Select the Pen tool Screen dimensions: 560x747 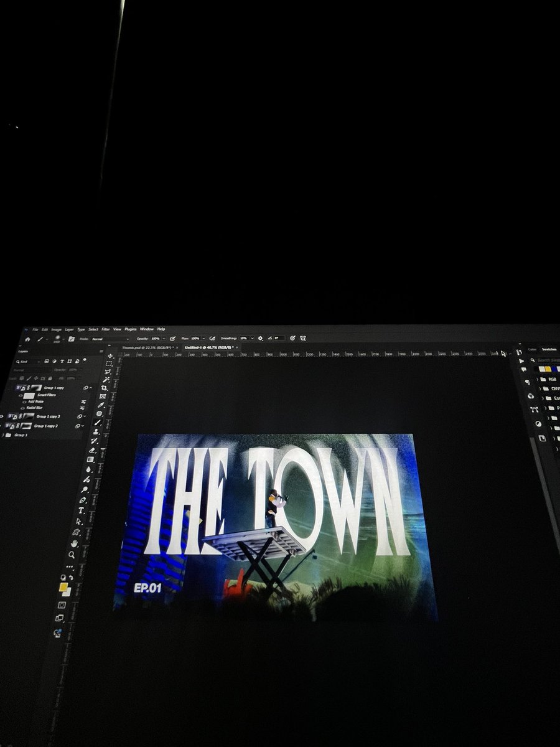[x=82, y=500]
